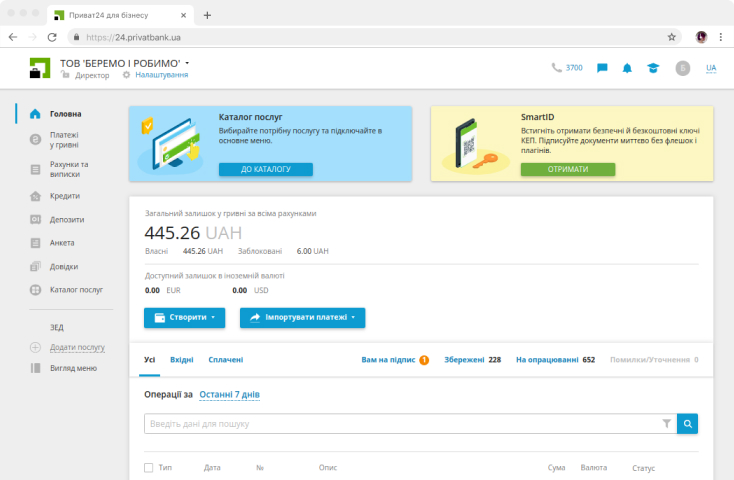Click the search magnifier button

687,424
